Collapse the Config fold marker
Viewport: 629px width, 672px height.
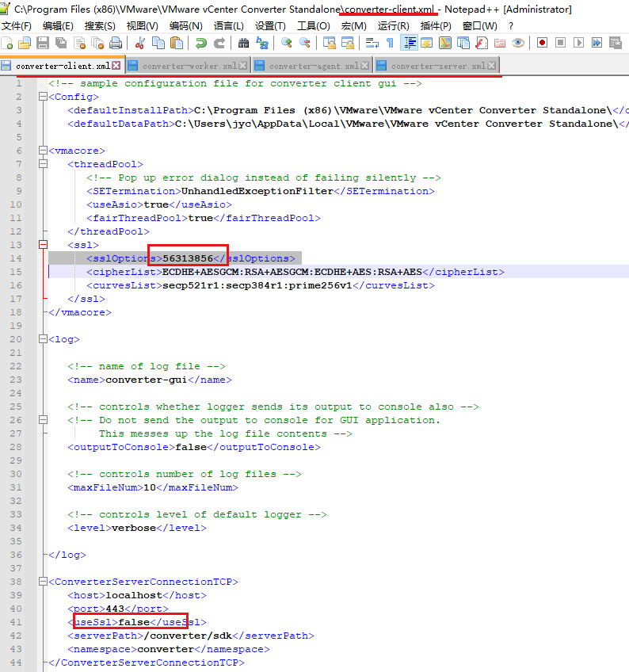(x=43, y=97)
